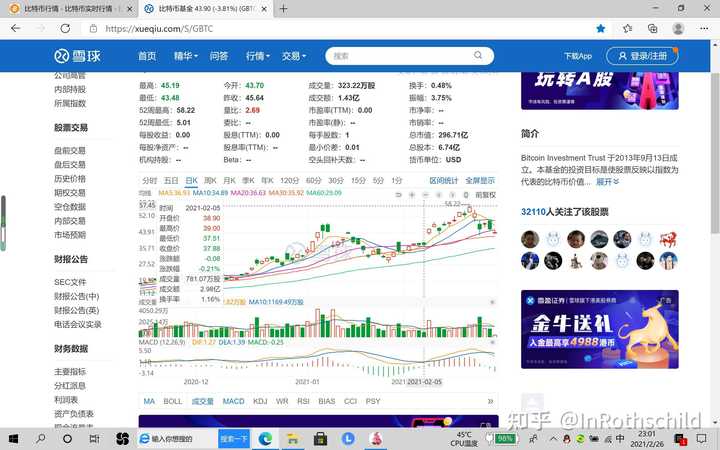The height and width of the screenshot is (450, 720).
Task: Open the 问答 menu item
Action: click(x=219, y=56)
